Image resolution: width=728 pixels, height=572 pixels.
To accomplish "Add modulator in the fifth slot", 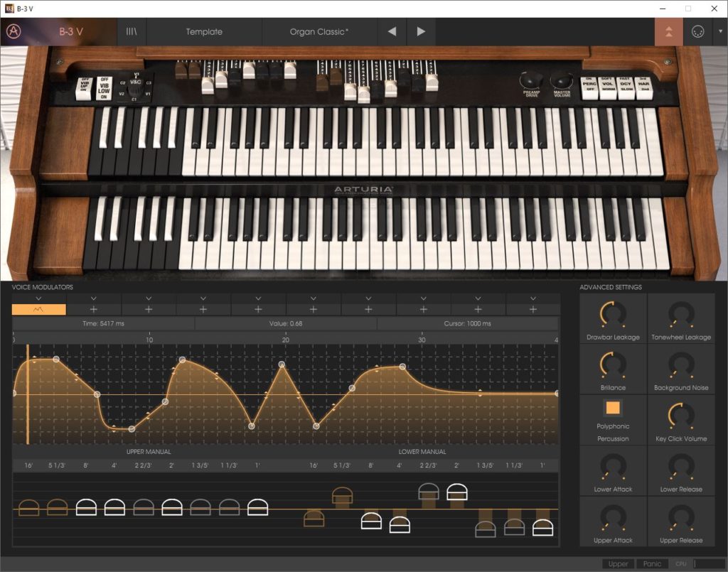I will (258, 309).
